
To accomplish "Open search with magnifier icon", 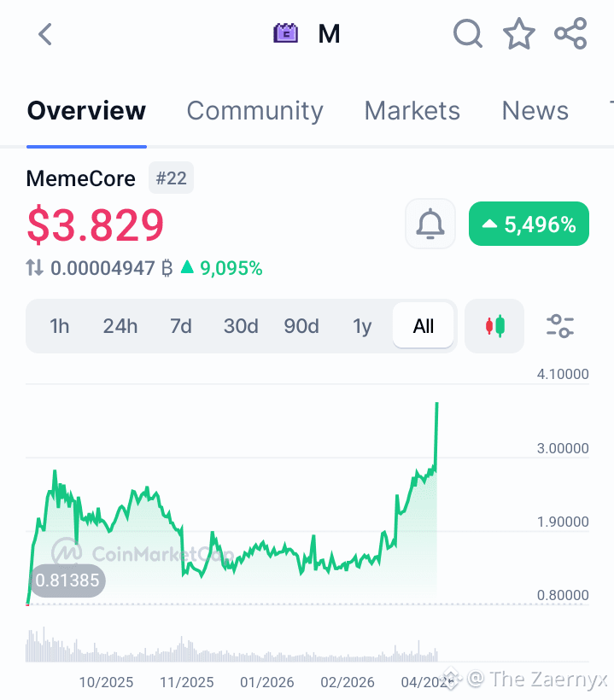I will click(x=468, y=33).
